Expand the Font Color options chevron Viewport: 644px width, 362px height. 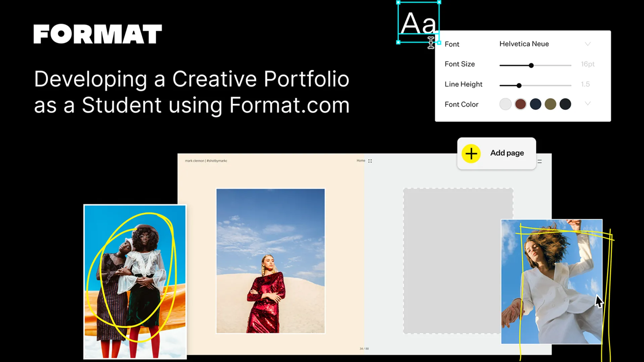click(588, 104)
